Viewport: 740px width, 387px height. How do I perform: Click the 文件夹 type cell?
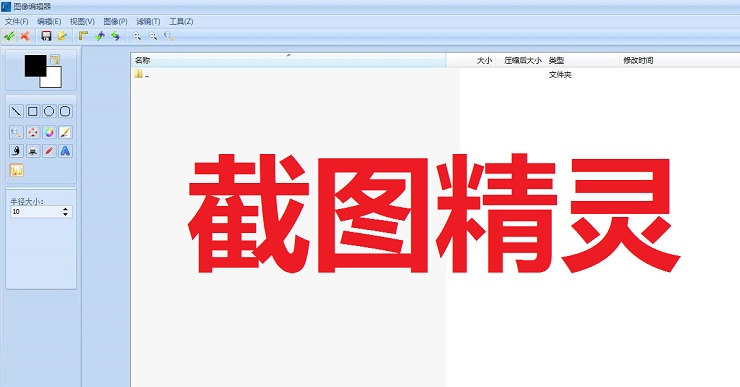(x=560, y=75)
